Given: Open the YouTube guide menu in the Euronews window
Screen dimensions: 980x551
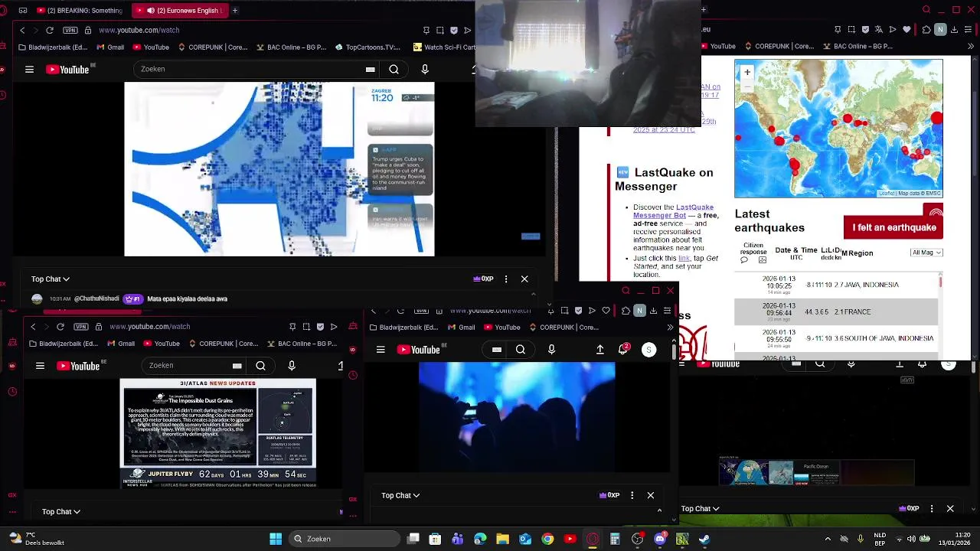Looking at the screenshot, I should [29, 70].
